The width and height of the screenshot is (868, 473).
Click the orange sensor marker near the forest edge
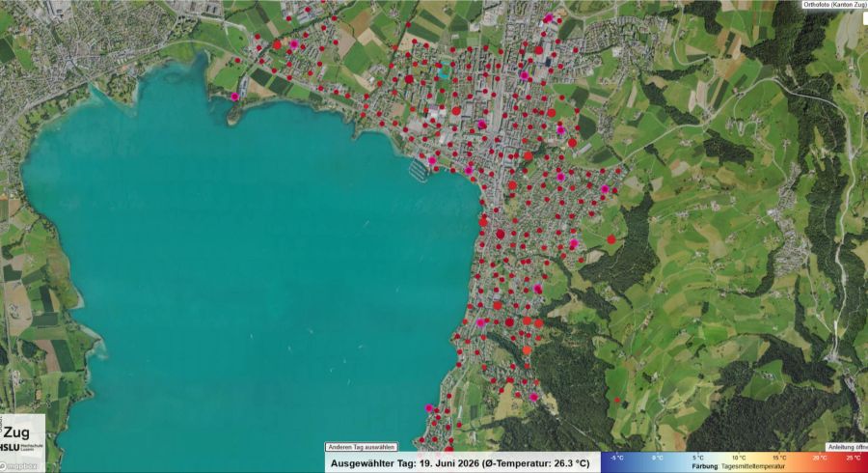[x=527, y=350]
